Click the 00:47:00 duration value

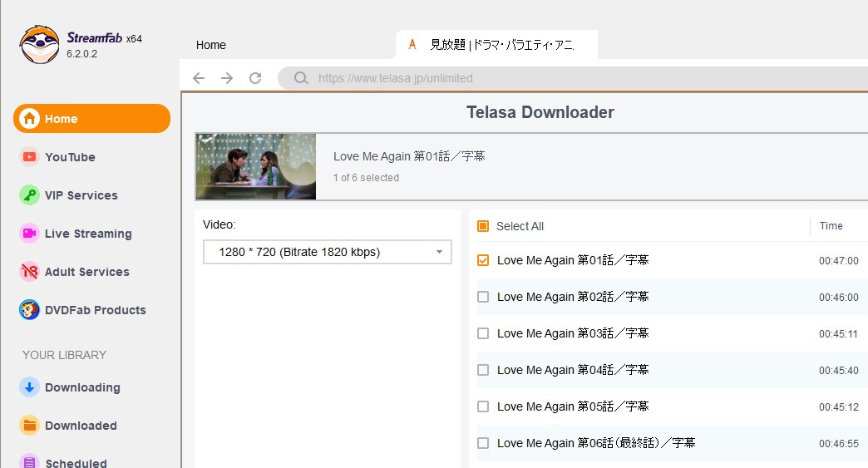point(839,260)
